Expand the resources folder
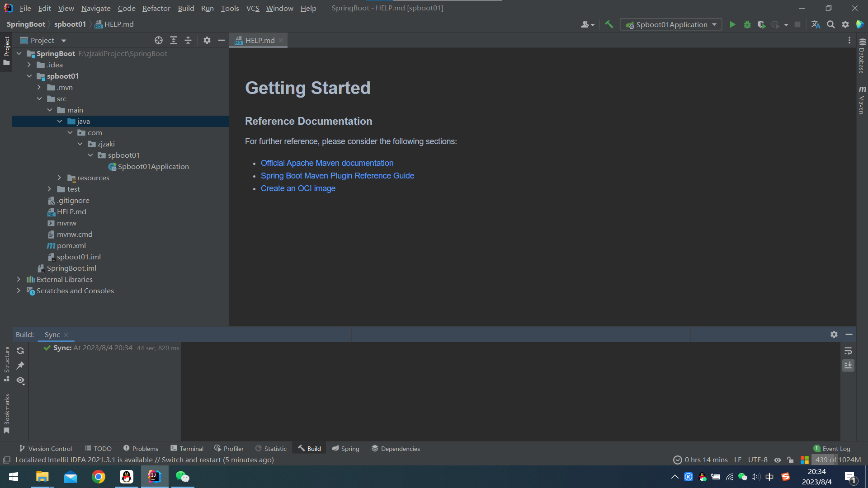The width and height of the screenshot is (868, 488). click(60, 178)
